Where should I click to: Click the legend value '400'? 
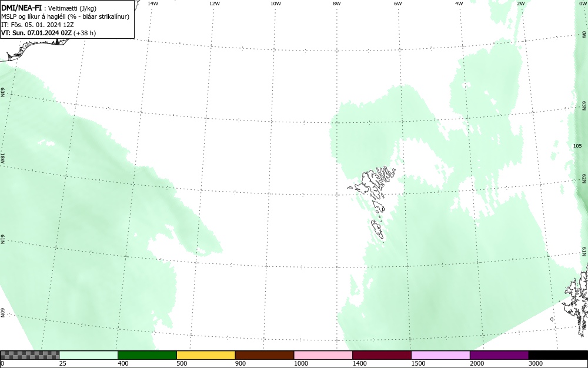tap(123, 363)
